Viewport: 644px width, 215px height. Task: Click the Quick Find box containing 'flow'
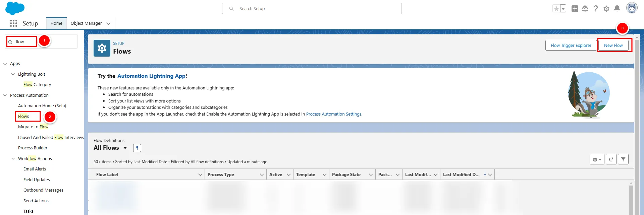tap(42, 42)
